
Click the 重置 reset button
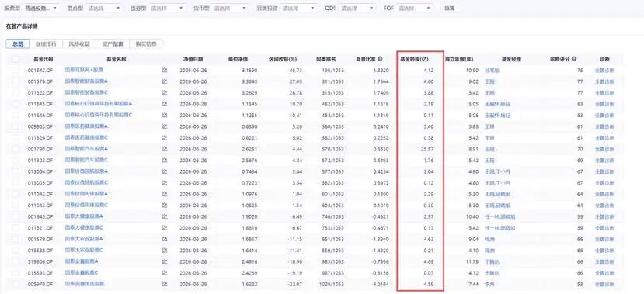[x=449, y=8]
